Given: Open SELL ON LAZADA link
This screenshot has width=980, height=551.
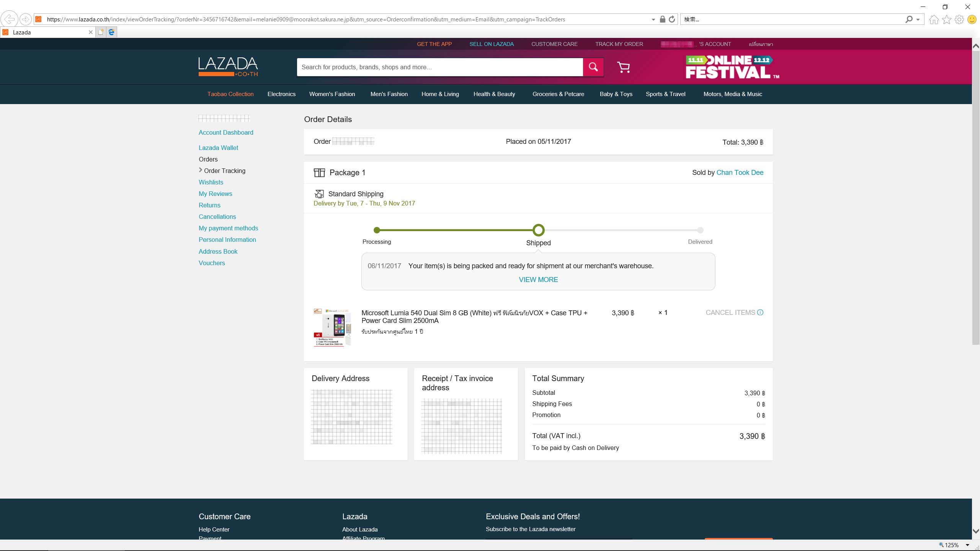Looking at the screenshot, I should (x=492, y=44).
